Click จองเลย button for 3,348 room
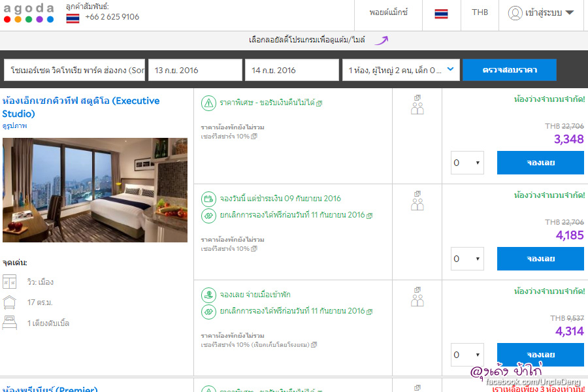Screen dimensions: 588x392 [540, 163]
